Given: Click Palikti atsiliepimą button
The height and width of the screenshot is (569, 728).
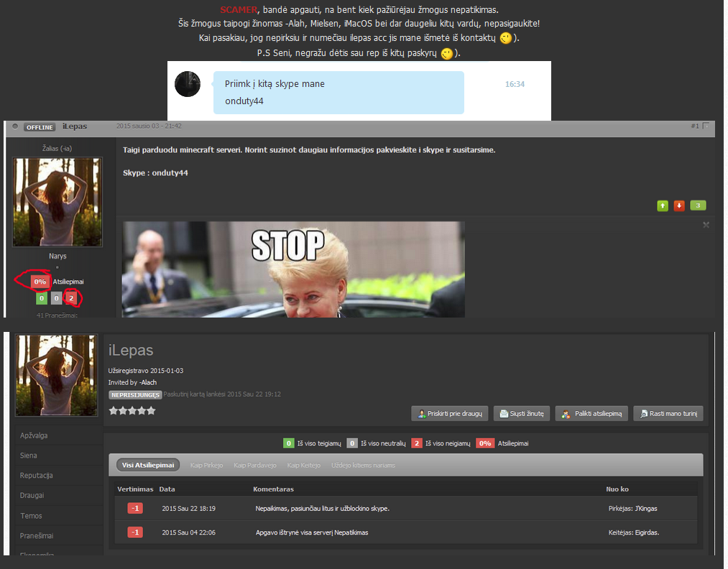Looking at the screenshot, I should click(591, 414).
